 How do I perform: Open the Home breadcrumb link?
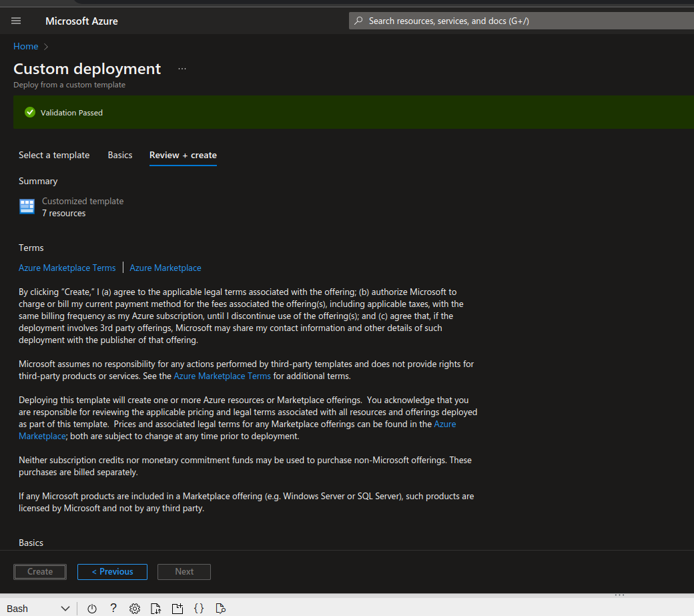pyautogui.click(x=25, y=47)
